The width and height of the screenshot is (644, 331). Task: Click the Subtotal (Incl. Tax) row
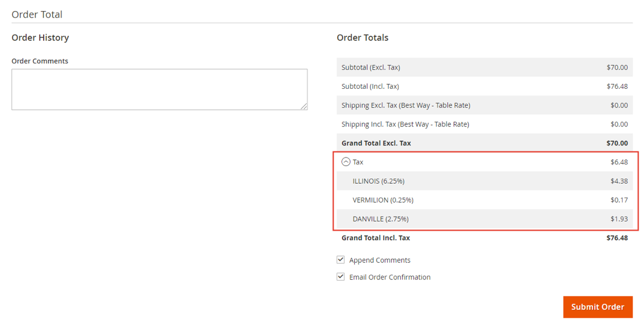pos(485,86)
